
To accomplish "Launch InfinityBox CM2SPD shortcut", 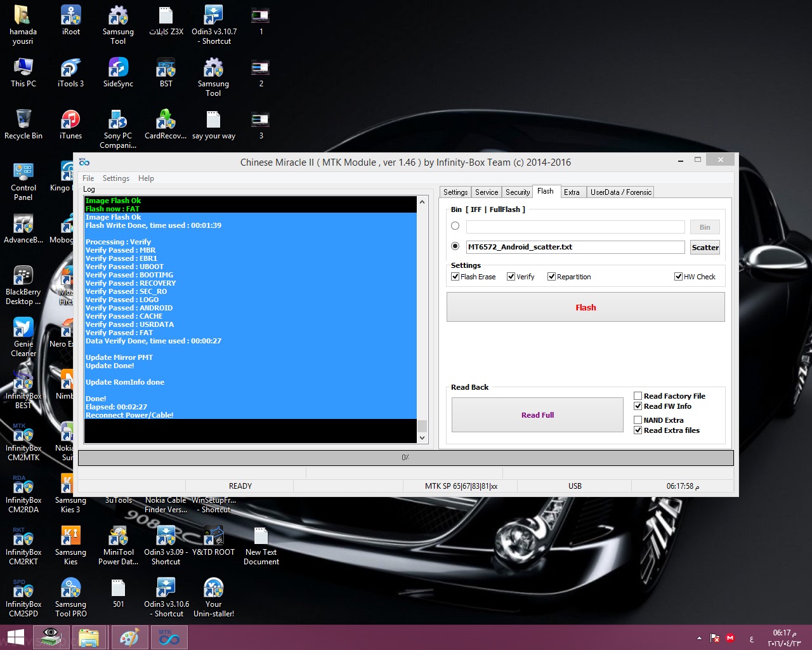I will click(x=23, y=597).
